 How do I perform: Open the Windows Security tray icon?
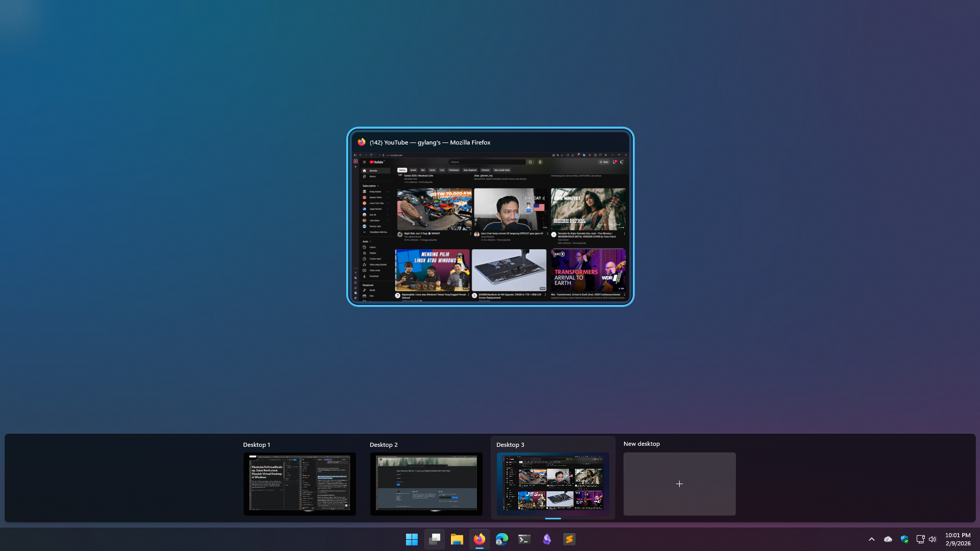(x=904, y=539)
